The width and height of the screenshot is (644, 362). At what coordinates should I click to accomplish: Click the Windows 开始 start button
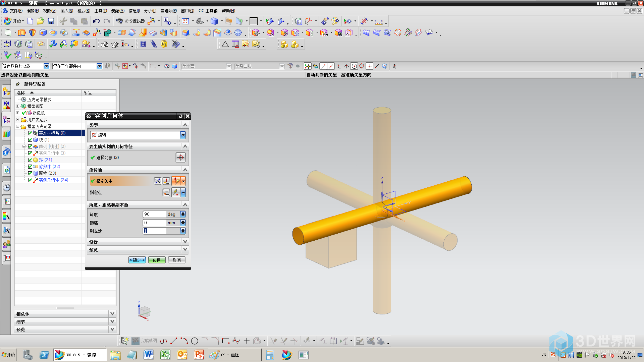point(8,355)
